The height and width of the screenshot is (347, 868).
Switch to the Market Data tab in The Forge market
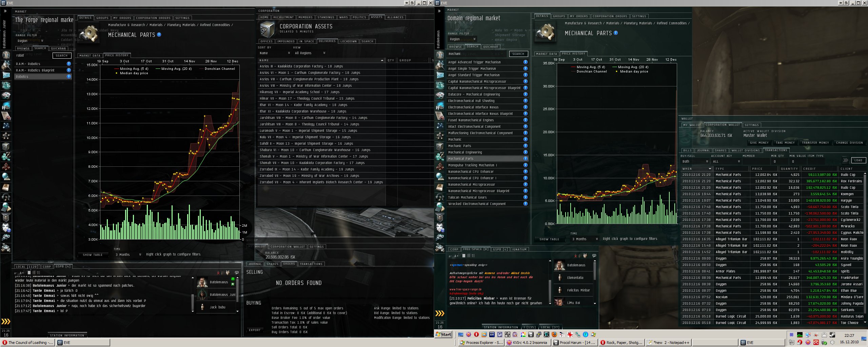pyautogui.click(x=90, y=55)
